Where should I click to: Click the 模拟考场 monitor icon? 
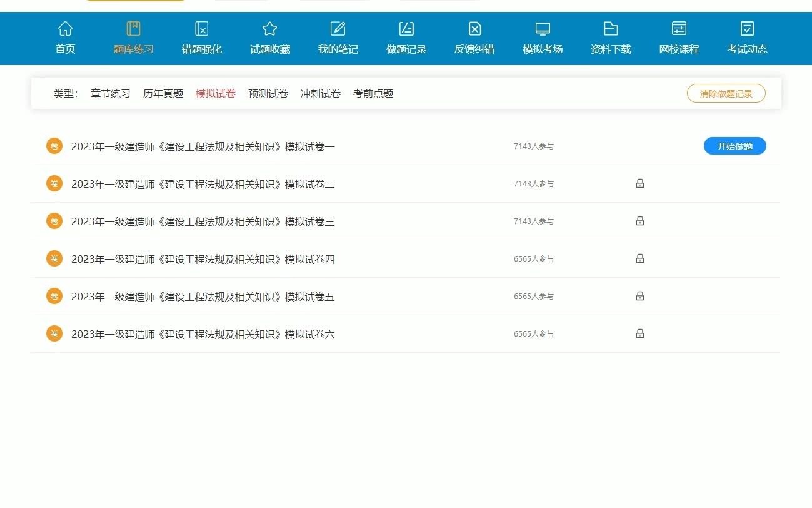click(x=543, y=29)
